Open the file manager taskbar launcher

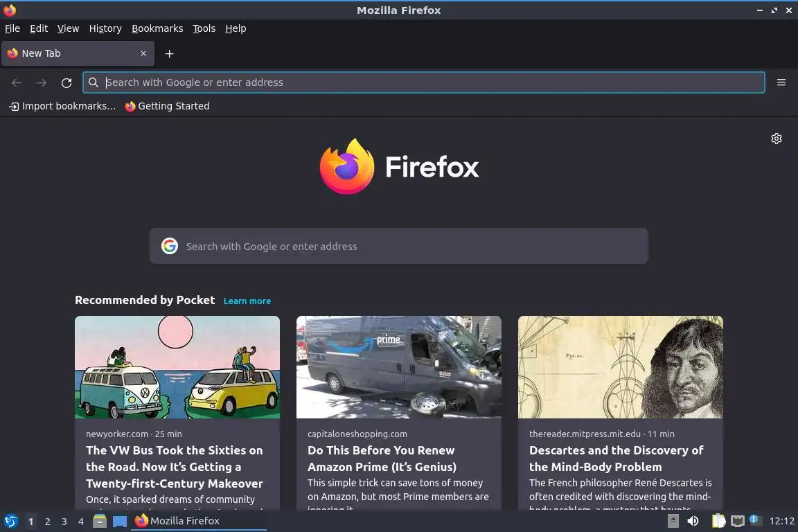pos(100,521)
